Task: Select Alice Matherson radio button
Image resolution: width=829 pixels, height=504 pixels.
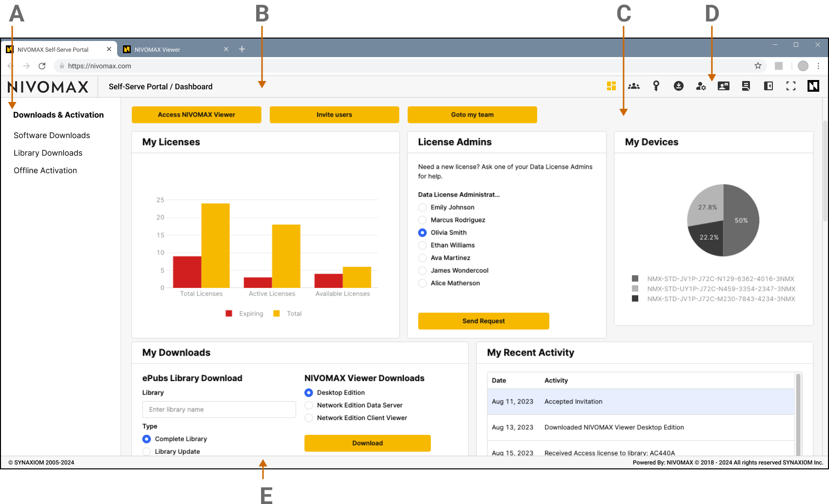Action: coord(423,283)
